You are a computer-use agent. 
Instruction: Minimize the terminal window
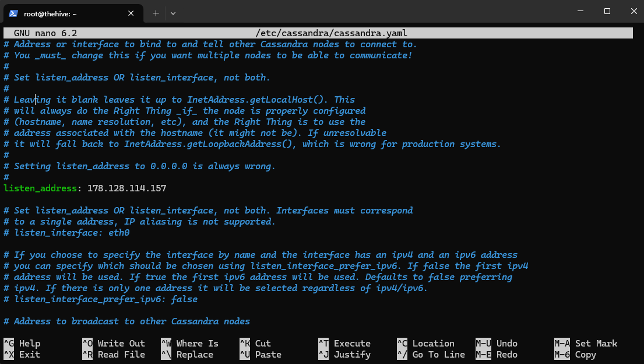point(580,11)
